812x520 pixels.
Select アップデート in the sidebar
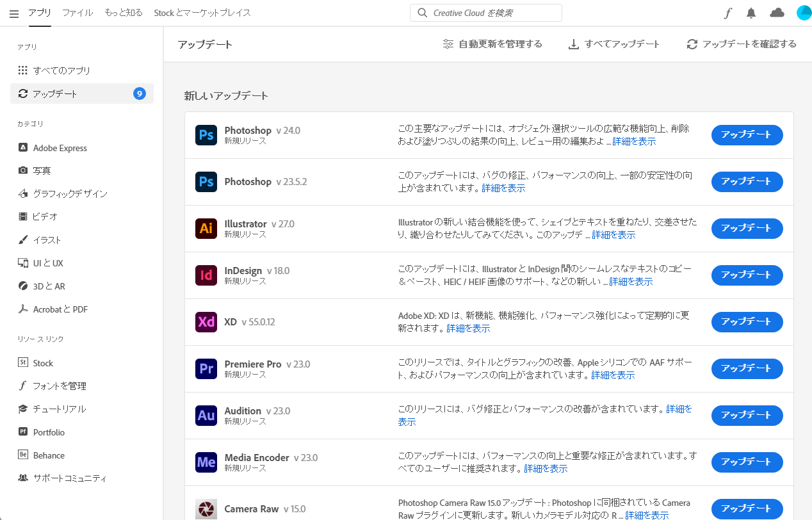coord(82,93)
